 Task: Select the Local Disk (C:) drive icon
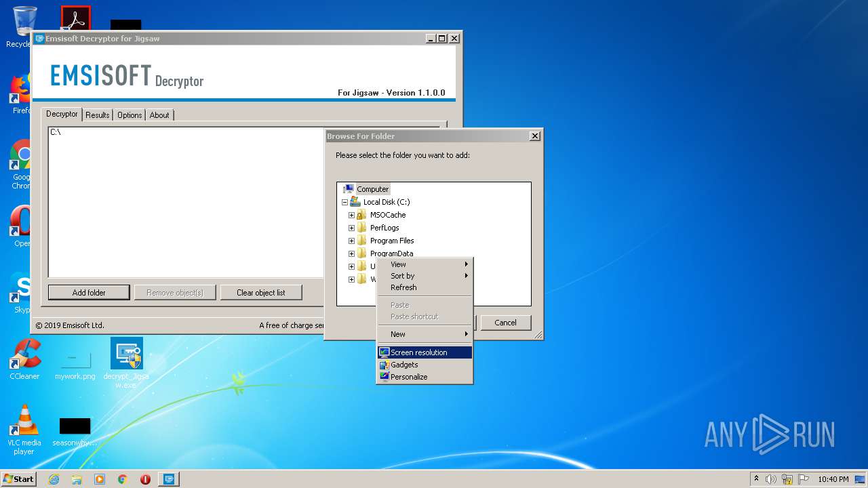click(355, 202)
